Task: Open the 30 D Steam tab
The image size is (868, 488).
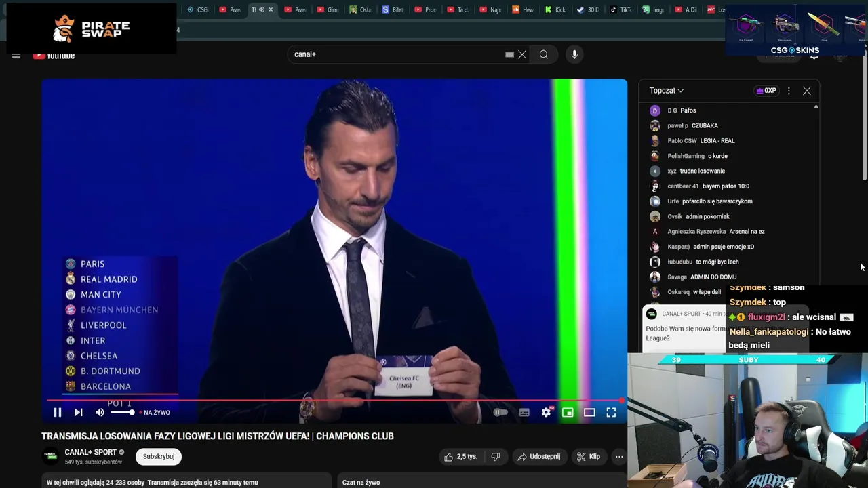Action: [588, 9]
